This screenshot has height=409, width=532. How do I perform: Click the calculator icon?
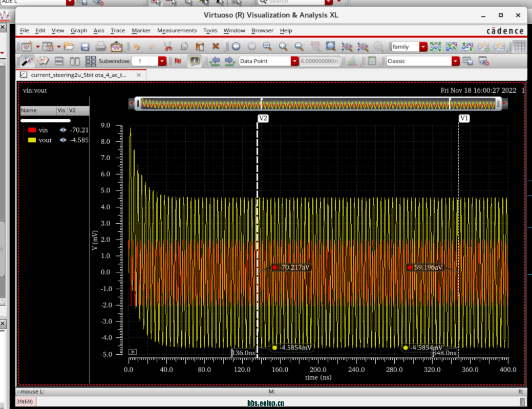[372, 61]
